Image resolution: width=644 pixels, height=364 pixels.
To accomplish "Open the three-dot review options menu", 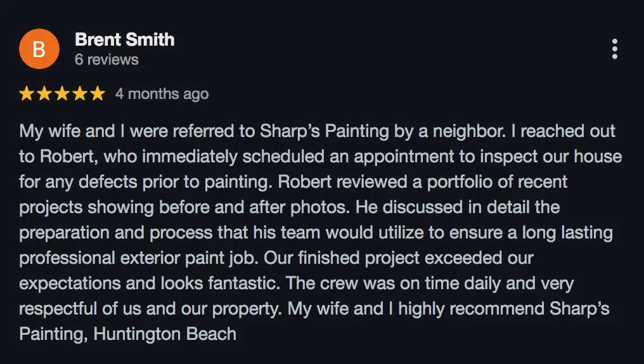I will pyautogui.click(x=614, y=49).
